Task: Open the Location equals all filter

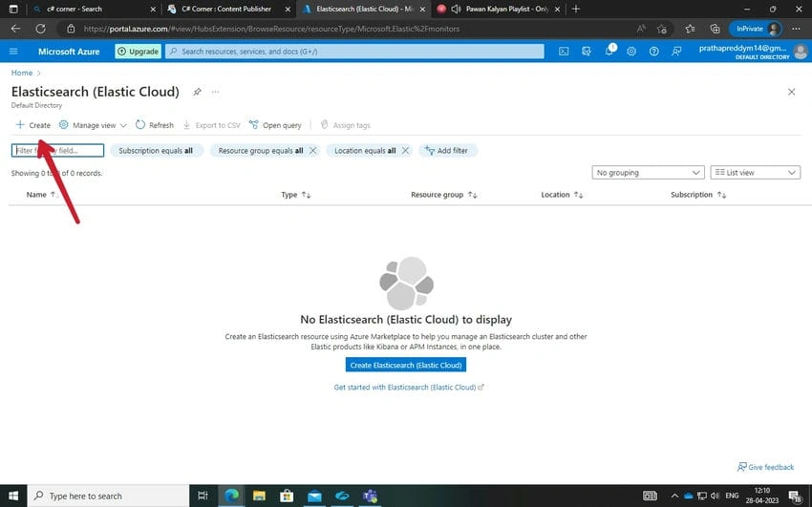Action: point(365,151)
